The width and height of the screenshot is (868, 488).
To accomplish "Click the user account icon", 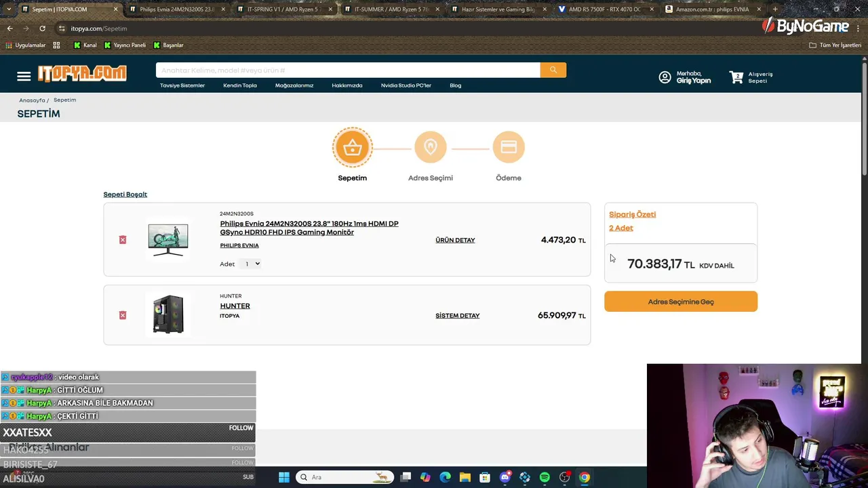I will click(665, 77).
